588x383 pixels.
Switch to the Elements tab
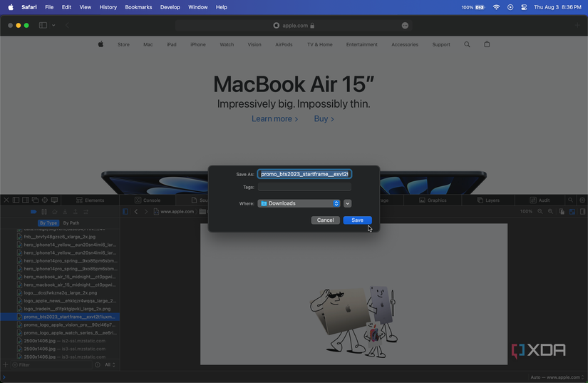91,200
